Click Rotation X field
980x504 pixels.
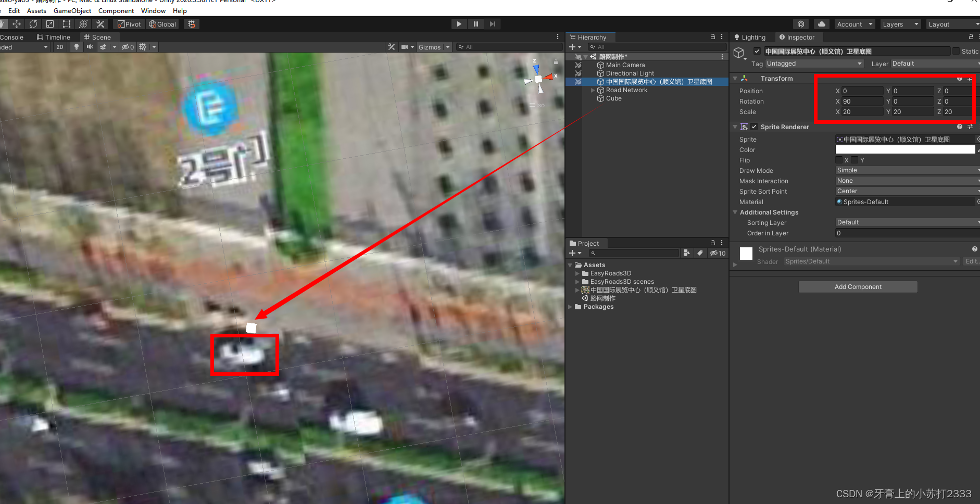tap(862, 102)
